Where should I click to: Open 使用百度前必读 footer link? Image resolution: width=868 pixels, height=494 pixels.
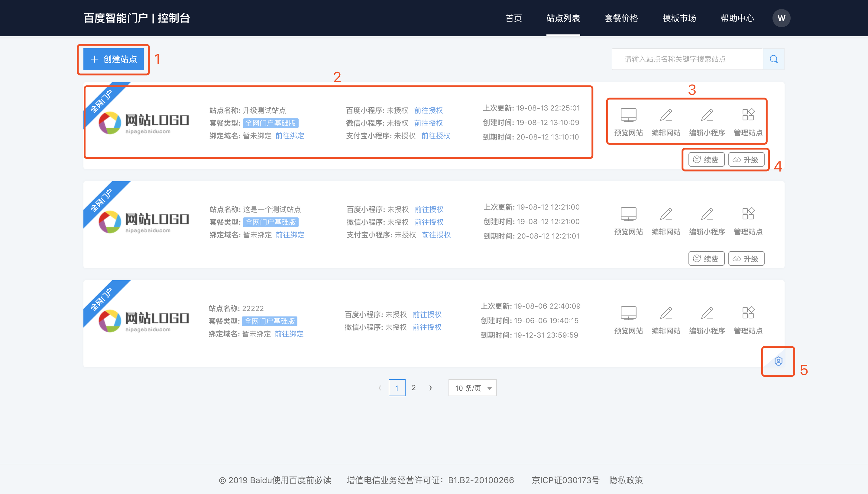coord(302,480)
